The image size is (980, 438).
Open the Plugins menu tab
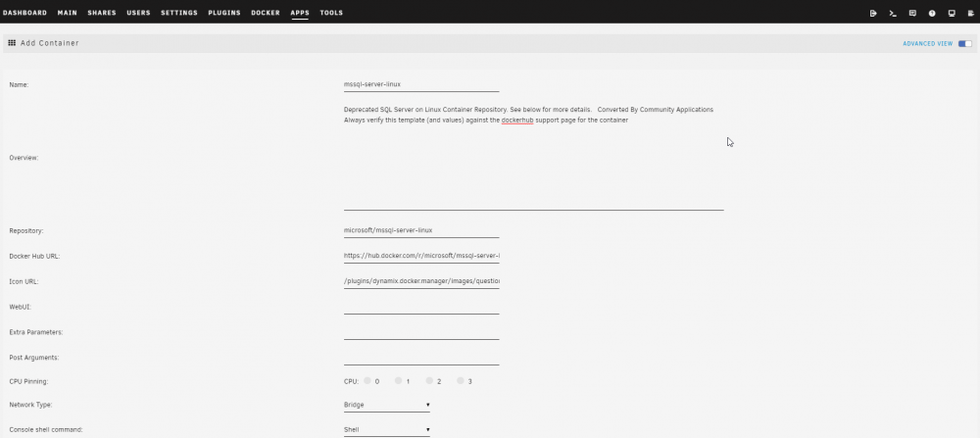[224, 13]
